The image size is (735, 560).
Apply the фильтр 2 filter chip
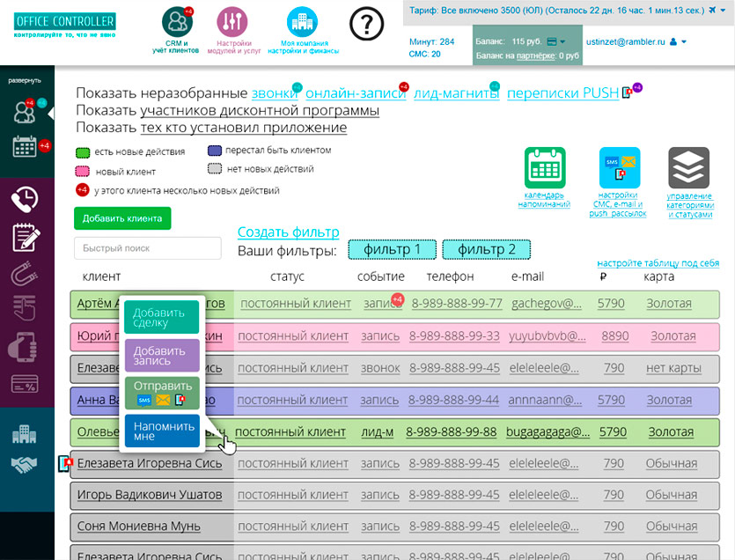tap(487, 250)
